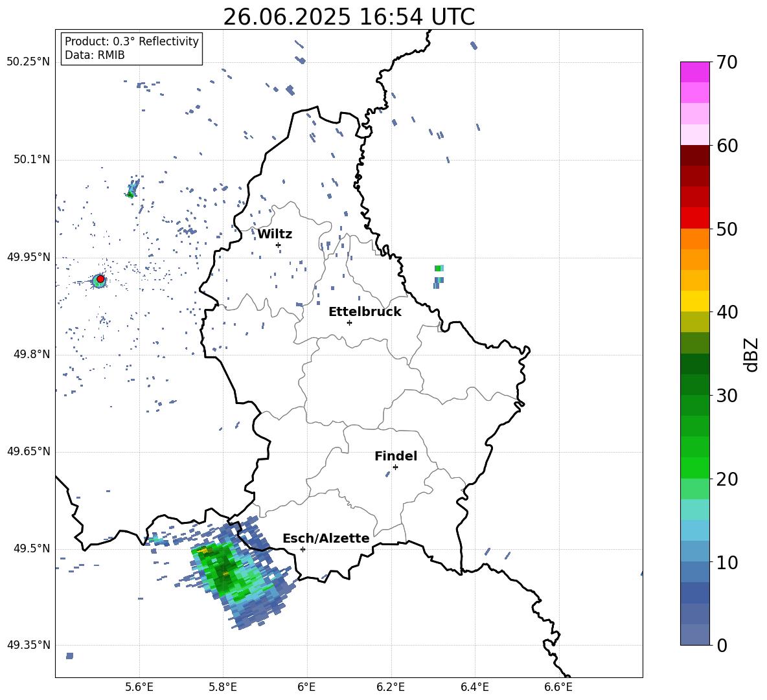Pick the orange swatch just below the 50 tick
Screen dimensions: 767x700
pos(694,238)
